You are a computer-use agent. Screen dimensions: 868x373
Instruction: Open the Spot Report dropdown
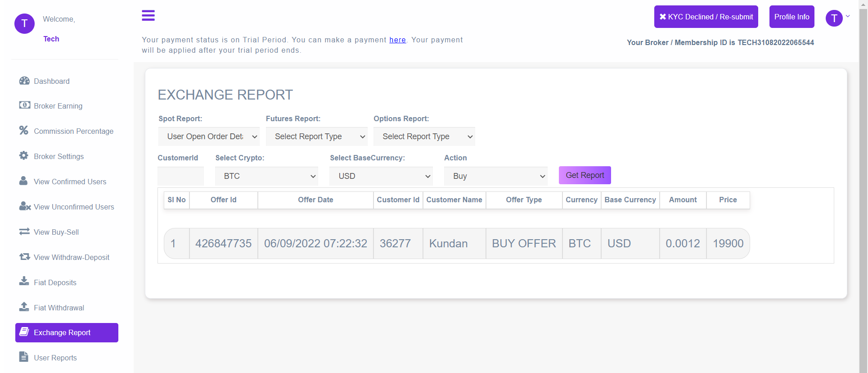click(209, 136)
